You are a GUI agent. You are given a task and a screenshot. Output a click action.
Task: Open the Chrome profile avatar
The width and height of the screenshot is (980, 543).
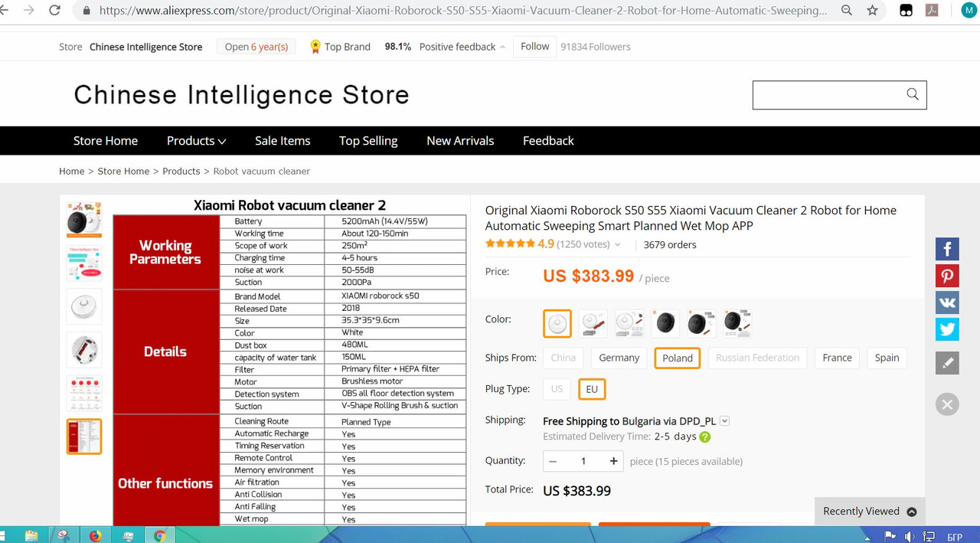click(969, 10)
